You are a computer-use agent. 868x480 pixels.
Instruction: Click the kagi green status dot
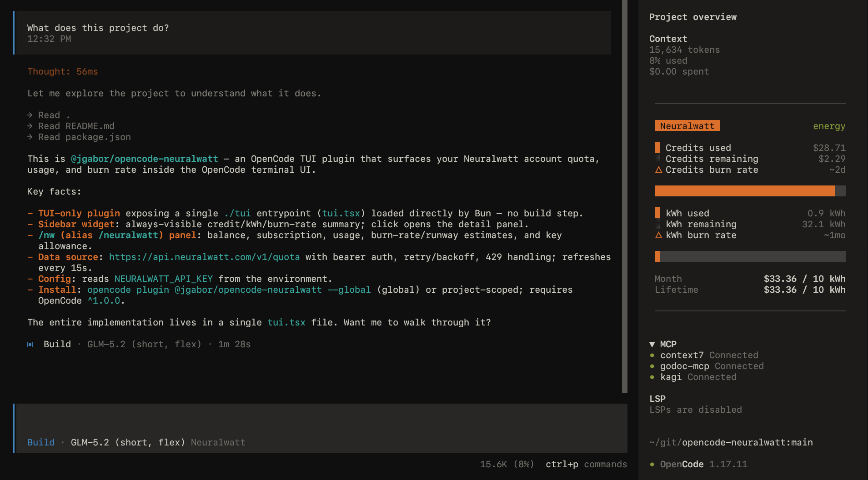[x=652, y=377]
